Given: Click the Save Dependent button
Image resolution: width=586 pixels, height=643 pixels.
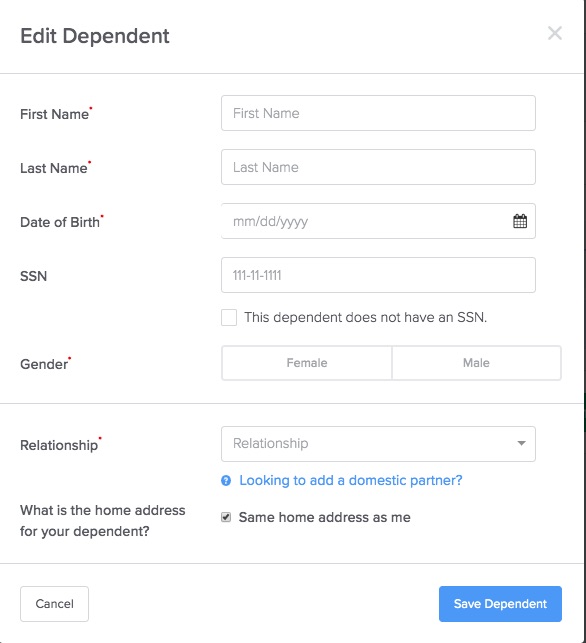Looking at the screenshot, I should click(x=500, y=604).
